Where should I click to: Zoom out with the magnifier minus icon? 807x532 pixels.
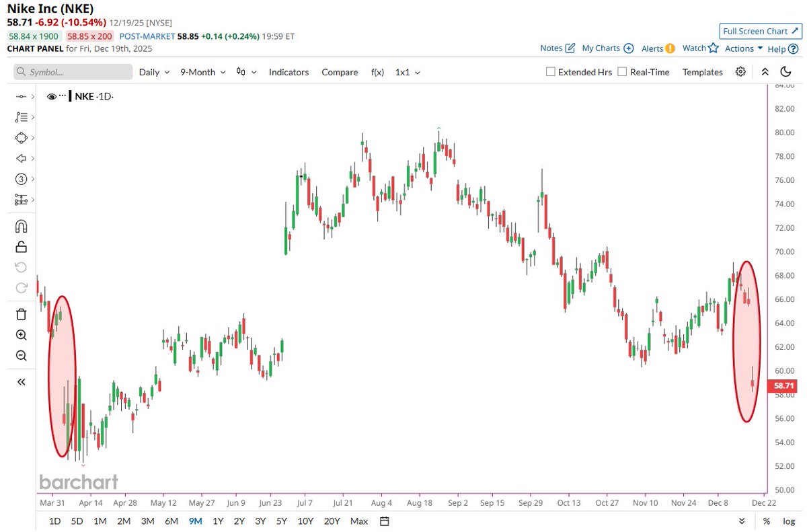tap(21, 356)
